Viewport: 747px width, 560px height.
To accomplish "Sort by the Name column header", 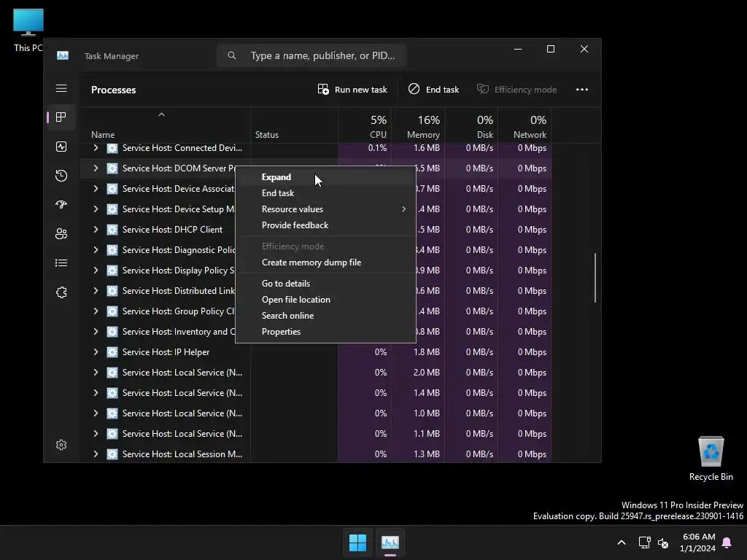I will click(165, 125).
